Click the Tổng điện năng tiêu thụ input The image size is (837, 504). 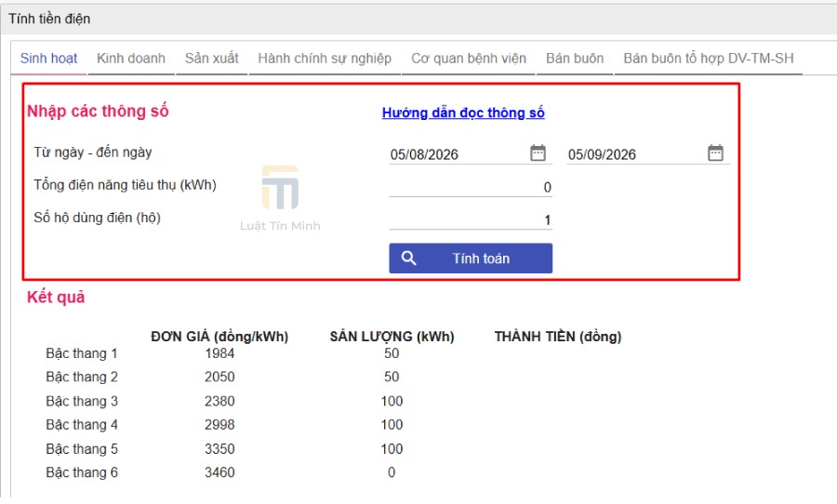471,188
